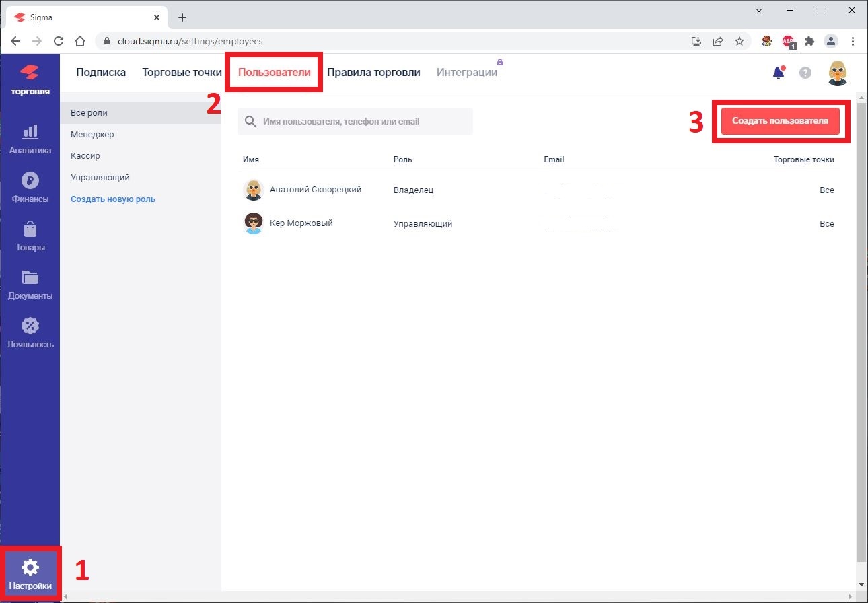Open the Финансы ruble icon
This screenshot has height=603, width=868.
coord(30,180)
